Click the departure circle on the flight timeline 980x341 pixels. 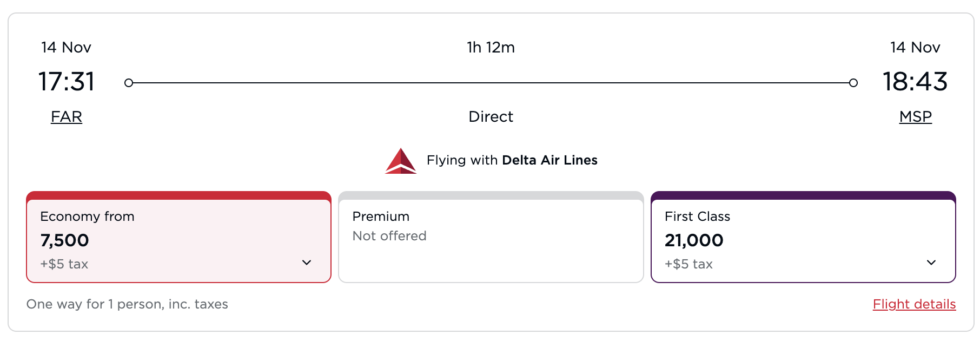tap(129, 82)
